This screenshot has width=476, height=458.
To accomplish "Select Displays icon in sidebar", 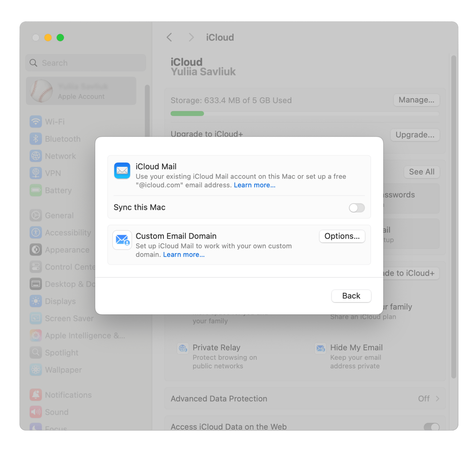I will pyautogui.click(x=36, y=301).
